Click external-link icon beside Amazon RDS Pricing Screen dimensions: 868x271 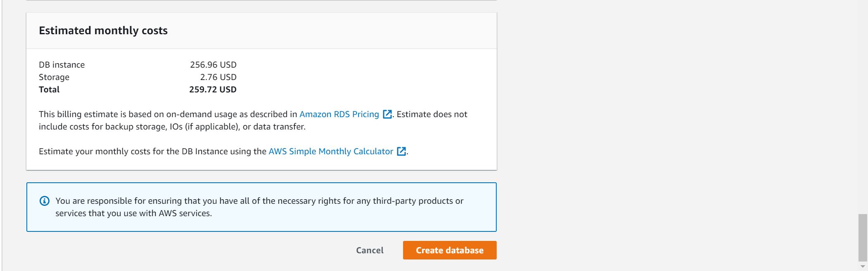(387, 114)
